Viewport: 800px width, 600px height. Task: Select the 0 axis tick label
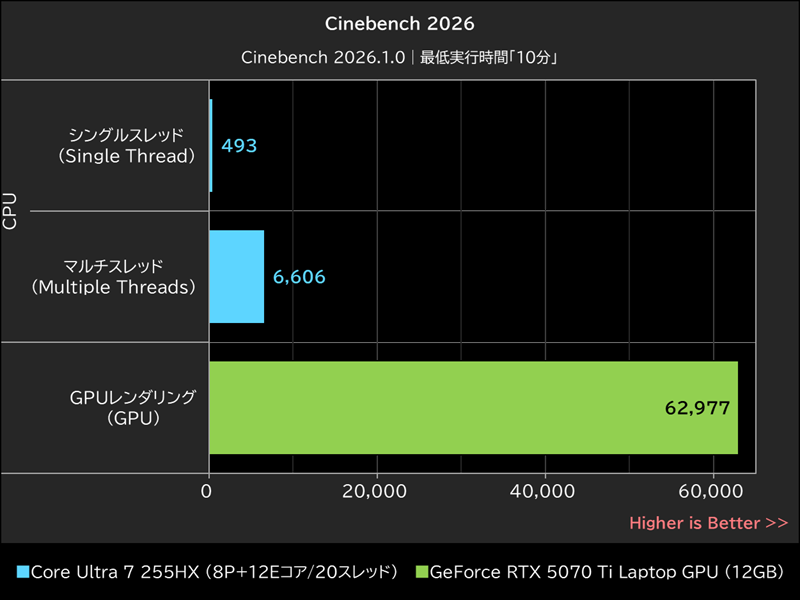coord(208,493)
